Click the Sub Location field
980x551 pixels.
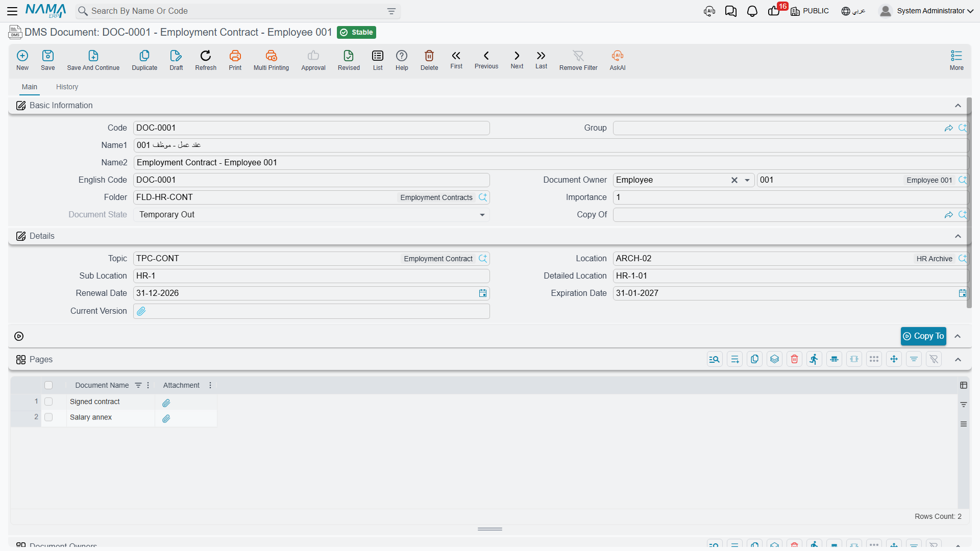point(311,276)
